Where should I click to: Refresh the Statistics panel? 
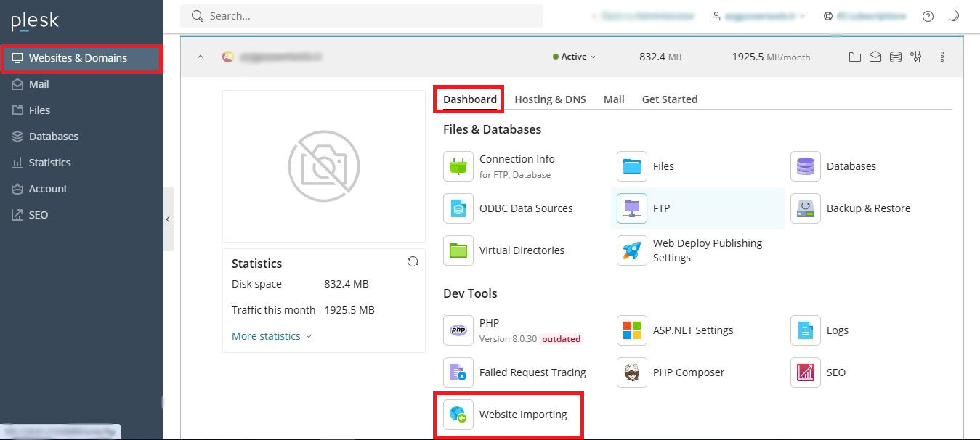coord(413,261)
